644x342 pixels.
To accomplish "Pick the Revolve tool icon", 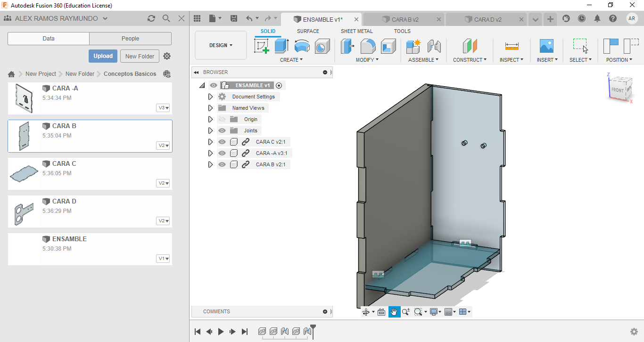I will pyautogui.click(x=302, y=46).
